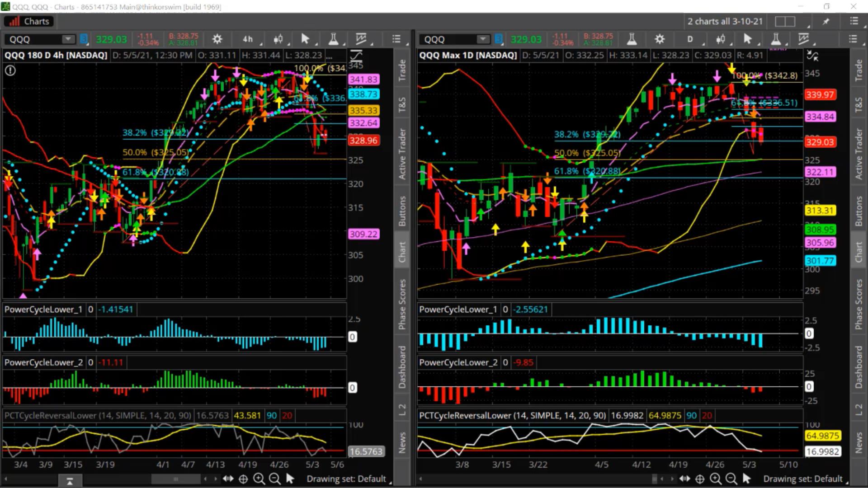The image size is (868, 488).
Task: Open left chart style candlestick menu
Action: click(x=278, y=39)
